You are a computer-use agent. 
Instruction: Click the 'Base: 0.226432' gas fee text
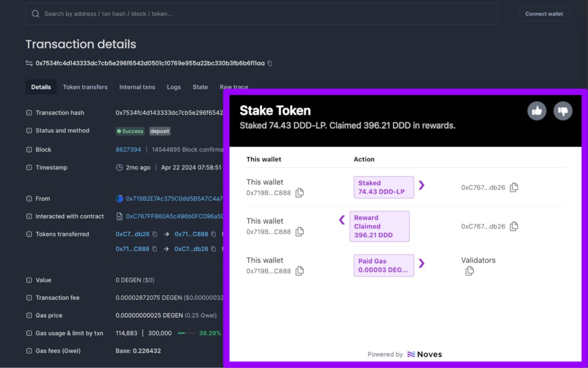[138, 351]
